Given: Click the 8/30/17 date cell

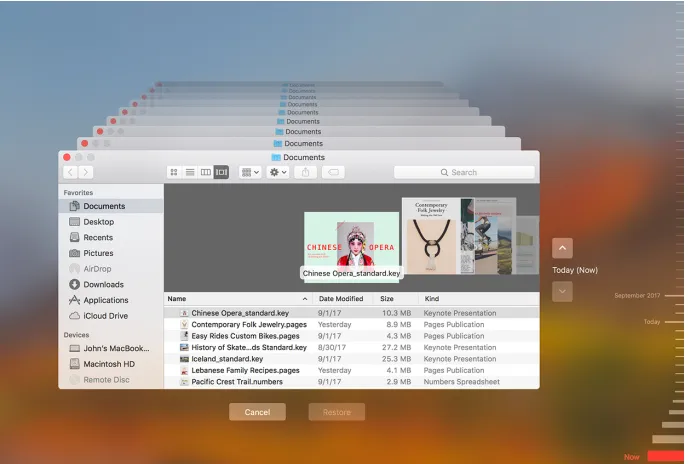Looking at the screenshot, I should pyautogui.click(x=332, y=347).
